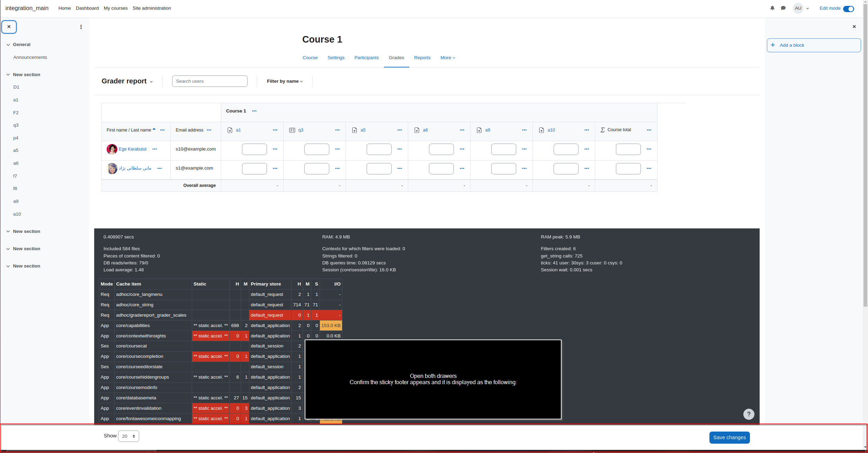Viewport: 868px width, 453px height.
Task: Open Filter by name dropdown
Action: 285,81
